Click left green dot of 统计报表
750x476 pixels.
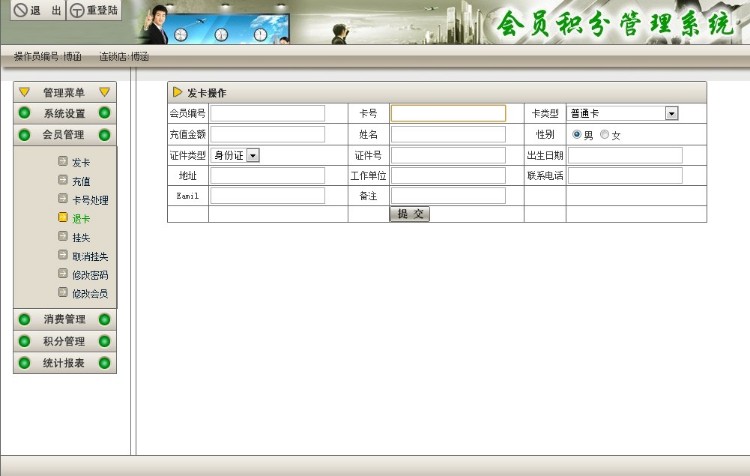(24, 363)
